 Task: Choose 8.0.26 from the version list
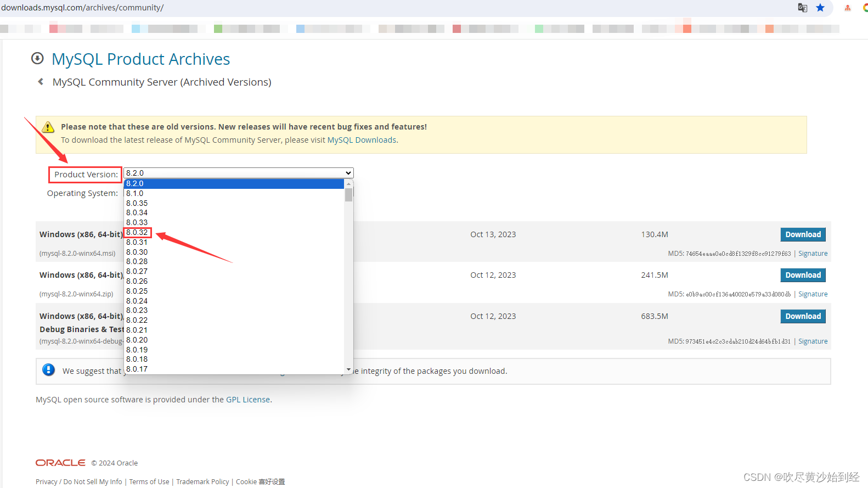click(234, 281)
